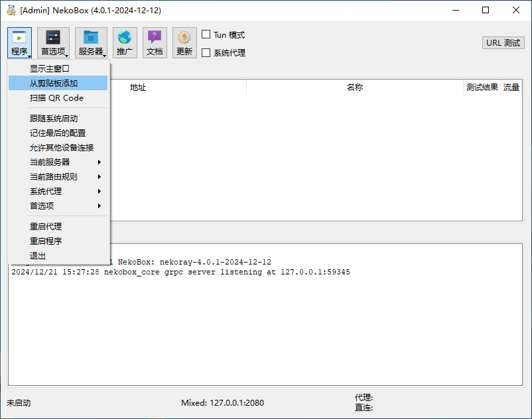Click the URL 测试 button
The image size is (532, 419).
tap(503, 43)
